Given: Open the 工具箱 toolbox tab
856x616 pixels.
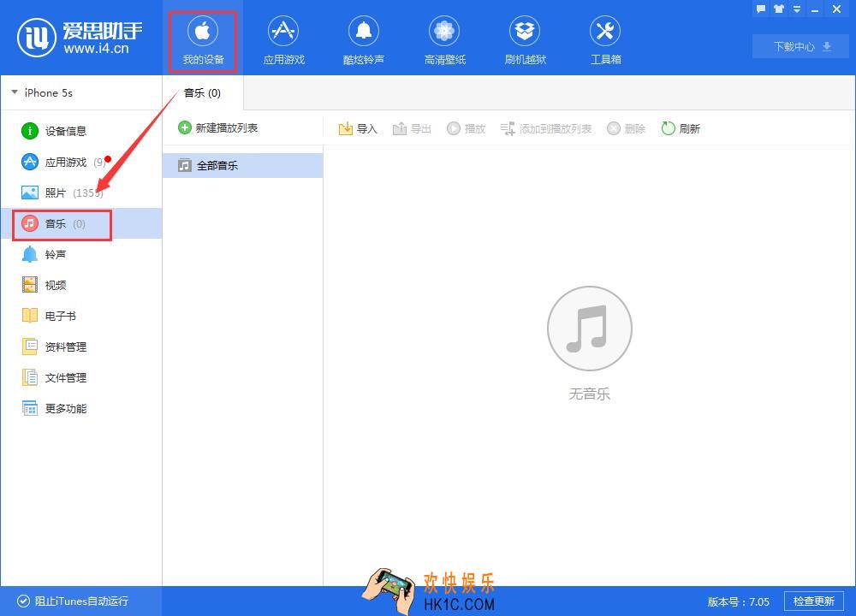Looking at the screenshot, I should point(605,41).
